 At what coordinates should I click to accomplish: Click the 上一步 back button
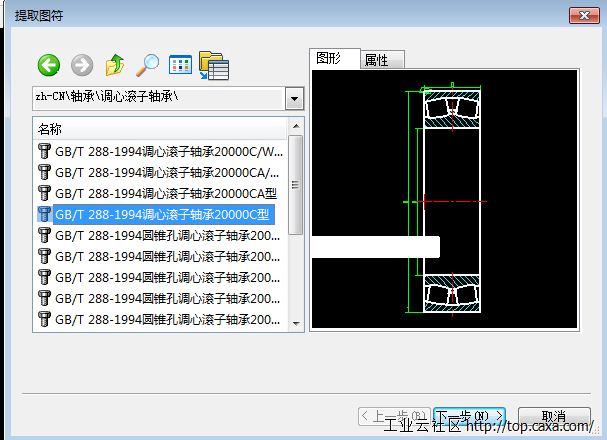point(394,416)
